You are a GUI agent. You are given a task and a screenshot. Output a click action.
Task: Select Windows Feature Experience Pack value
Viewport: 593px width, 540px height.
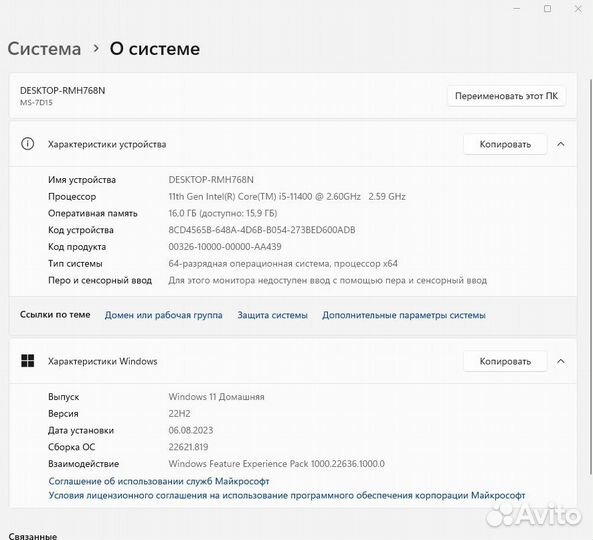coord(276,464)
